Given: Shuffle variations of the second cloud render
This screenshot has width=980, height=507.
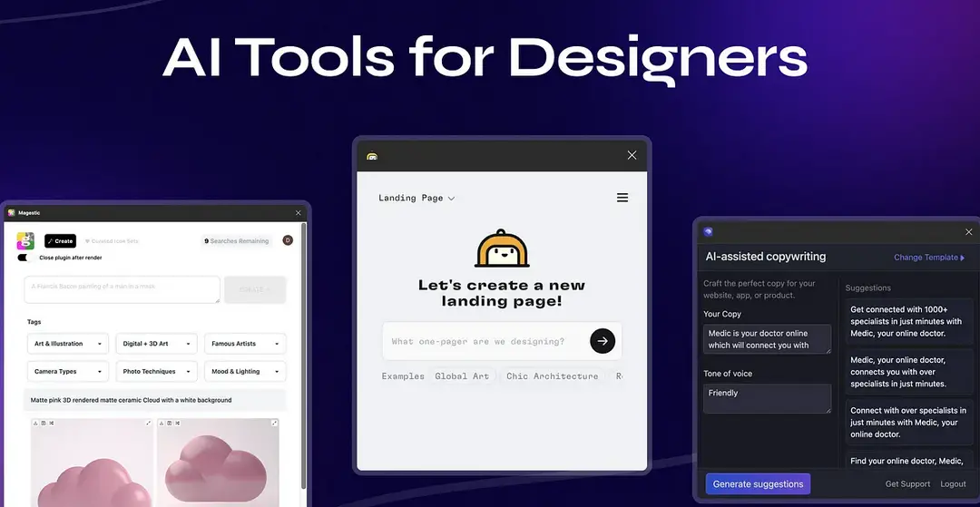Looking at the screenshot, I should [x=178, y=424].
